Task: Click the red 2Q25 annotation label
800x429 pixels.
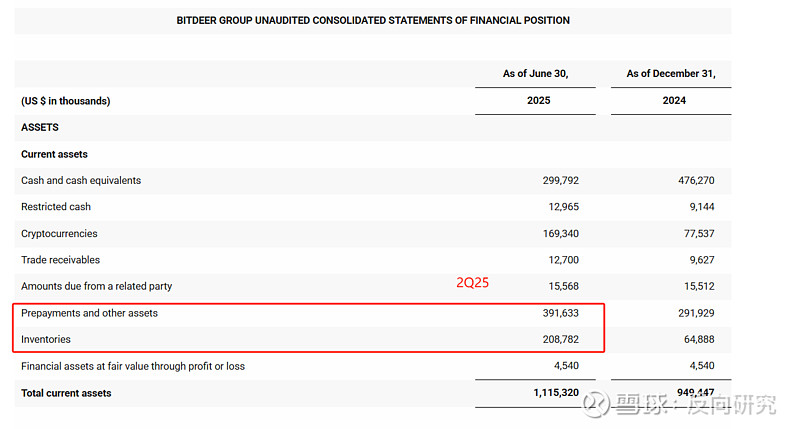Action: [x=472, y=283]
